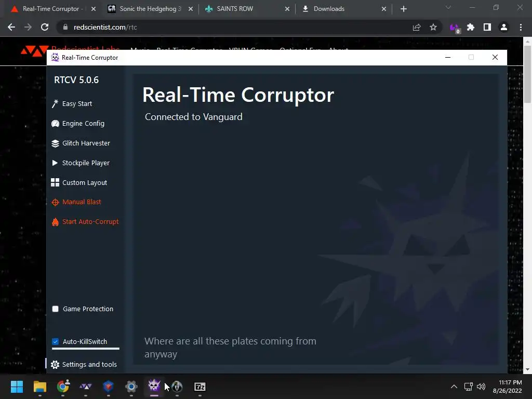Open Google Chrome from the taskbar
This screenshot has height=399, width=532.
pos(63,387)
